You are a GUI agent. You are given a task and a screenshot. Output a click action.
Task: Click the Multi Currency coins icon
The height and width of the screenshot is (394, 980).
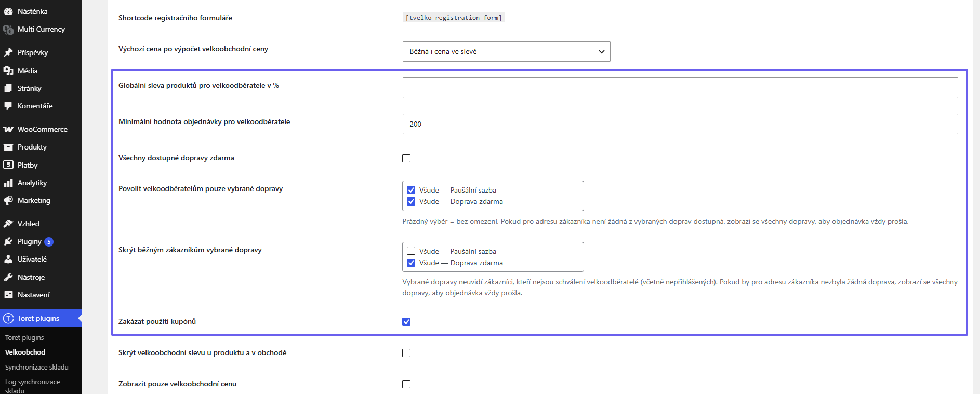click(x=8, y=30)
